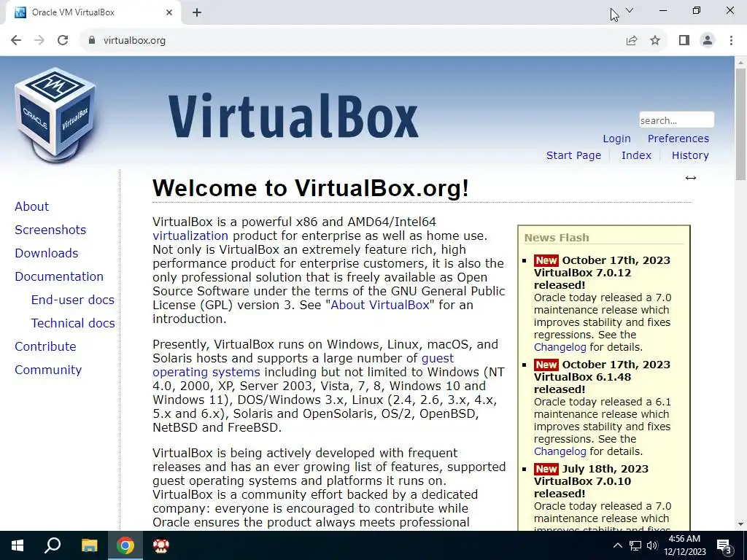This screenshot has width=747, height=560.
Task: Open End-user docs link
Action: 72,300
